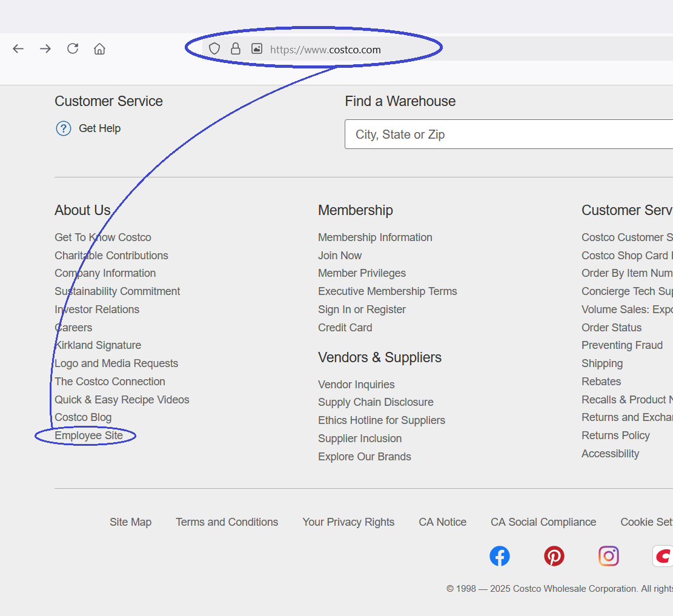Open Recalls & Product Notices link
Image resolution: width=673 pixels, height=616 pixels.
627,400
